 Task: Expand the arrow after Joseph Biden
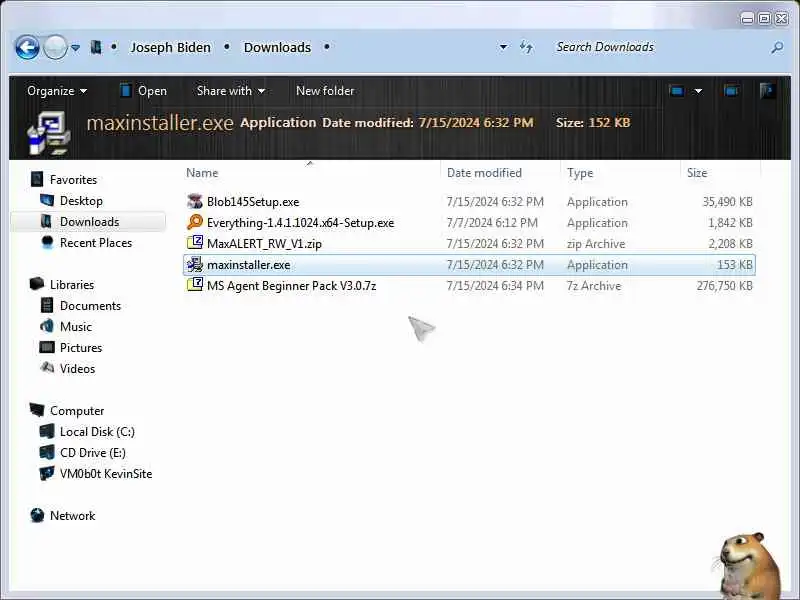[x=227, y=47]
